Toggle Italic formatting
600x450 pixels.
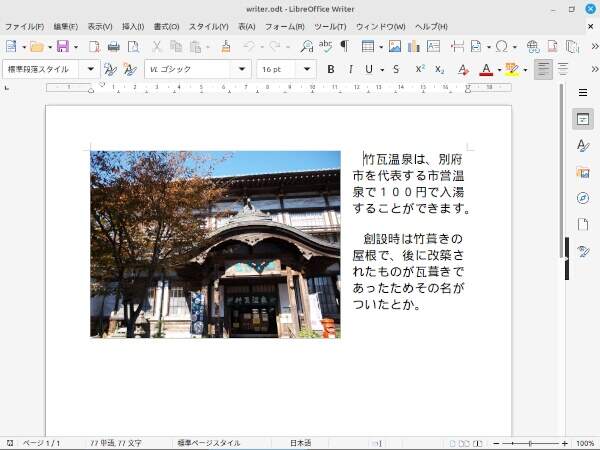click(x=349, y=69)
